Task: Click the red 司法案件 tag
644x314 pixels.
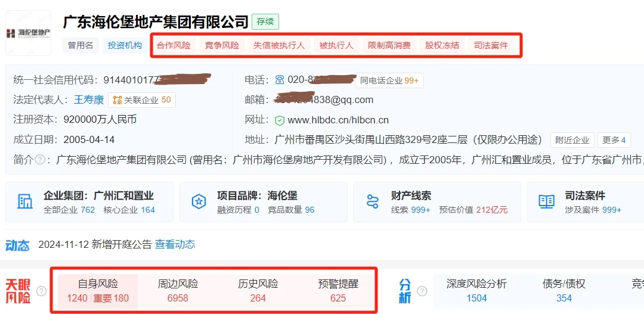Action: pos(491,45)
